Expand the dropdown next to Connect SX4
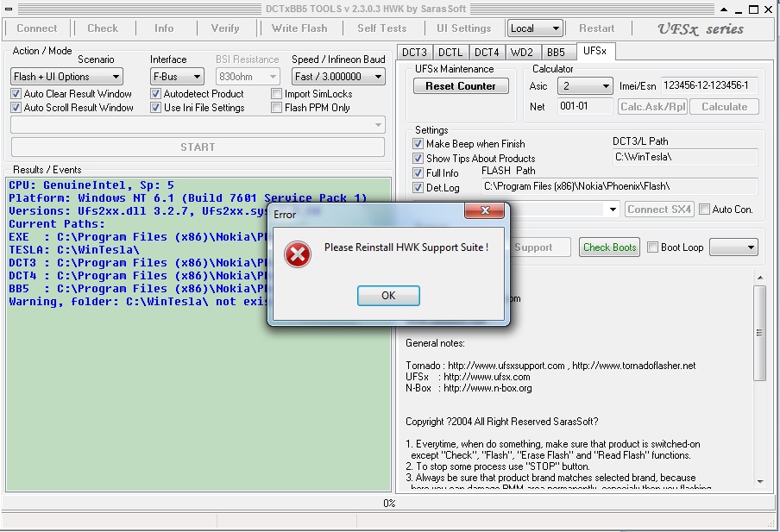Image resolution: width=780 pixels, height=532 pixels. pyautogui.click(x=613, y=210)
